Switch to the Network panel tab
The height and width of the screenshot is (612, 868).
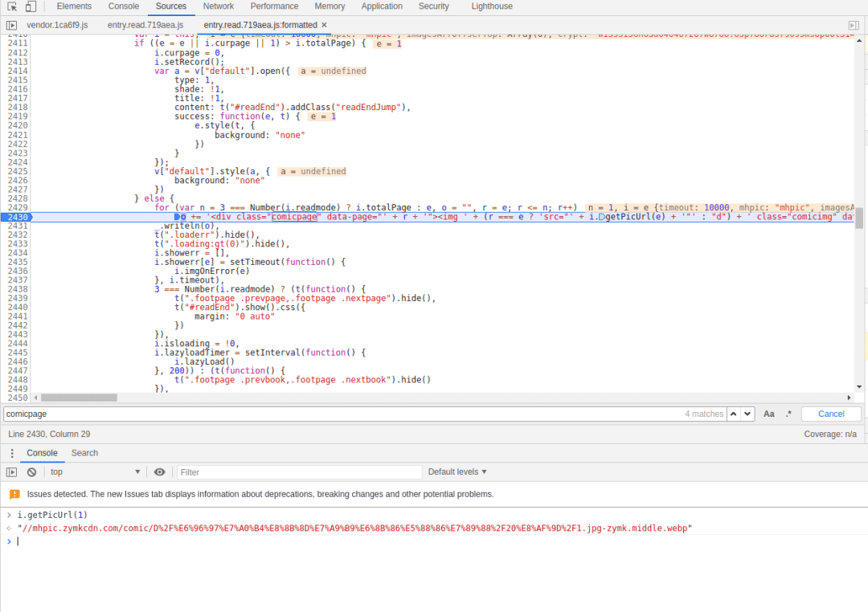click(x=219, y=6)
